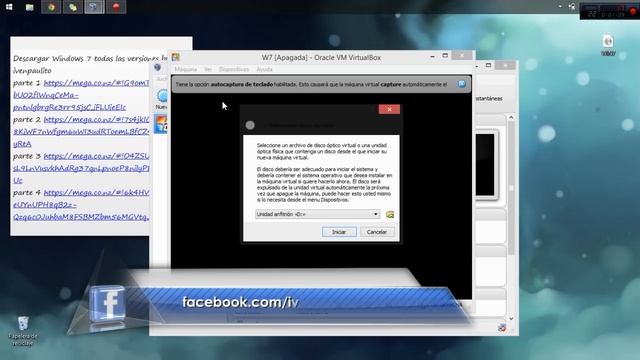Switch to Chrome from the taskbar

51,7
